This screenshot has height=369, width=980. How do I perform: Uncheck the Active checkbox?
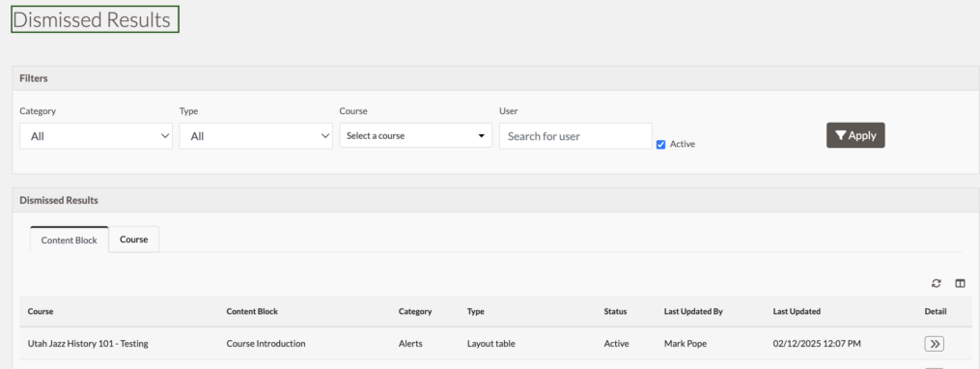(x=660, y=145)
